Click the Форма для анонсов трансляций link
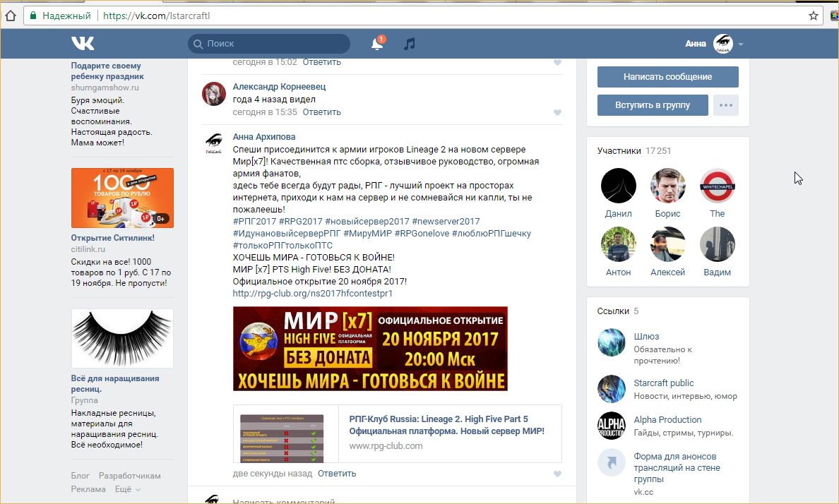 pyautogui.click(x=677, y=467)
